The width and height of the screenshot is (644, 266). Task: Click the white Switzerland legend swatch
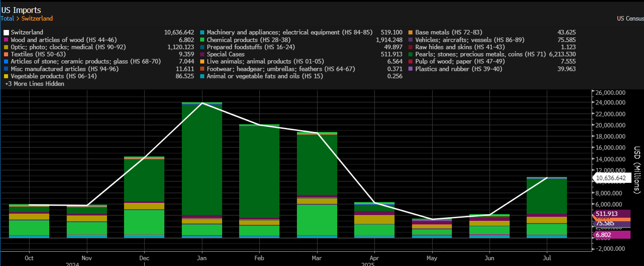tap(6, 32)
